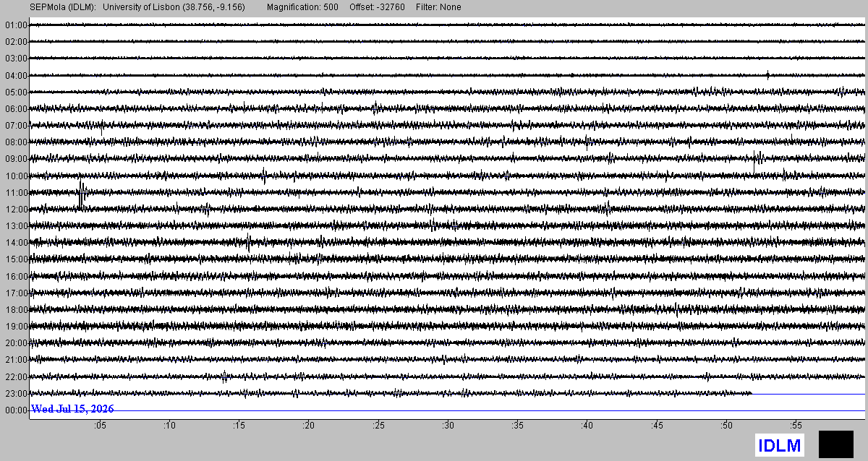The width and height of the screenshot is (868, 461).
Task: Click the :30 minute axis label
Action: 448,426
